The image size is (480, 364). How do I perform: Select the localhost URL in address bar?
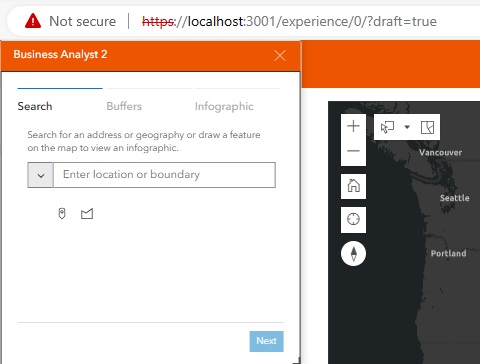click(289, 22)
